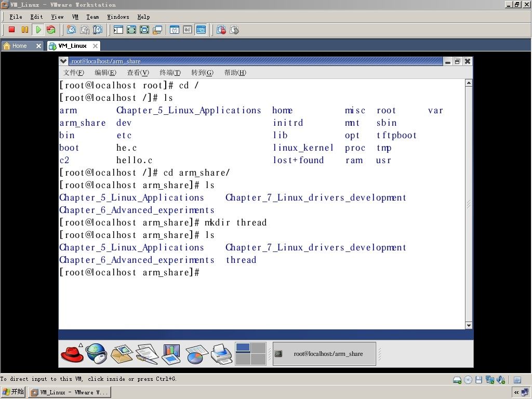The image size is (532, 399).
Task: Switch to the Home tab
Action: (x=19, y=46)
